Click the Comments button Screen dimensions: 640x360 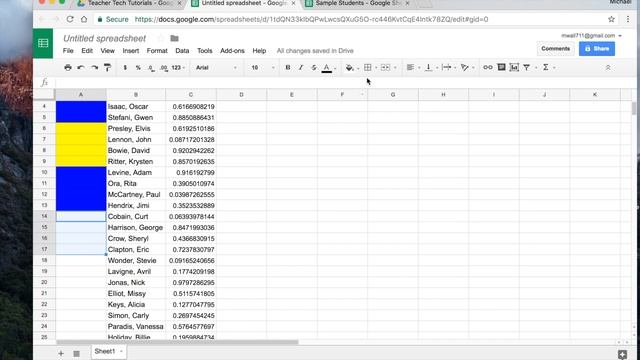(556, 49)
